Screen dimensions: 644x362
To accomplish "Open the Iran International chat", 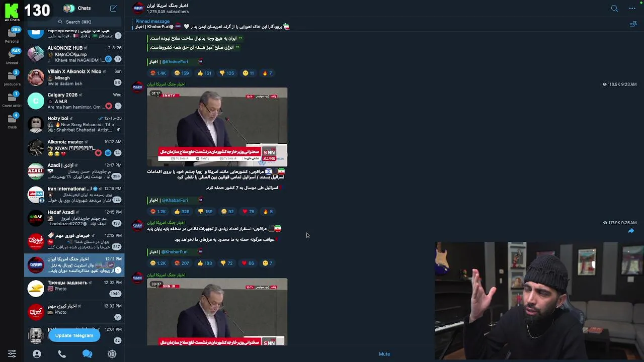I will pos(74,195).
